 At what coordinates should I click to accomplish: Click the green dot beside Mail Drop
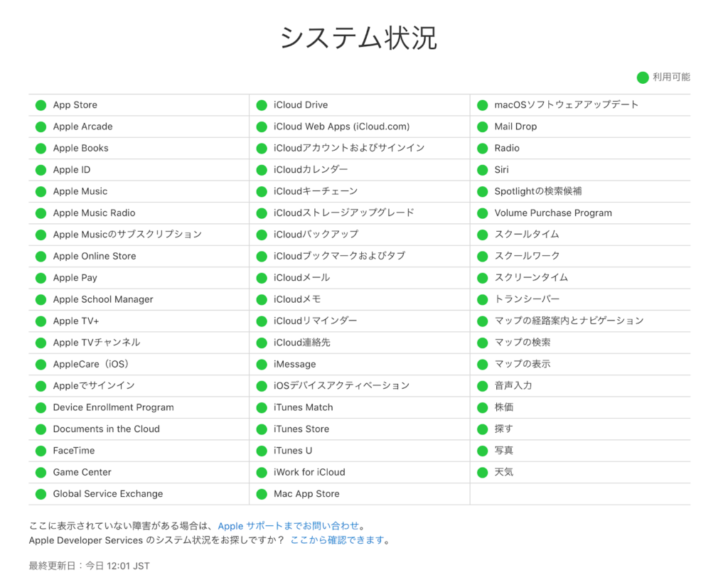(x=482, y=127)
